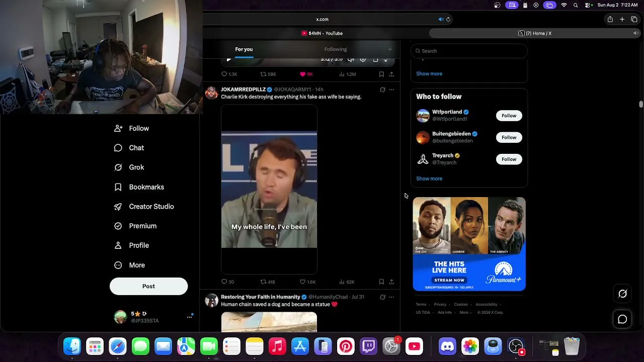644x362 pixels.
Task: Like the JOKAMRREDPILLZ post with 1.6K likes
Action: 307,282
